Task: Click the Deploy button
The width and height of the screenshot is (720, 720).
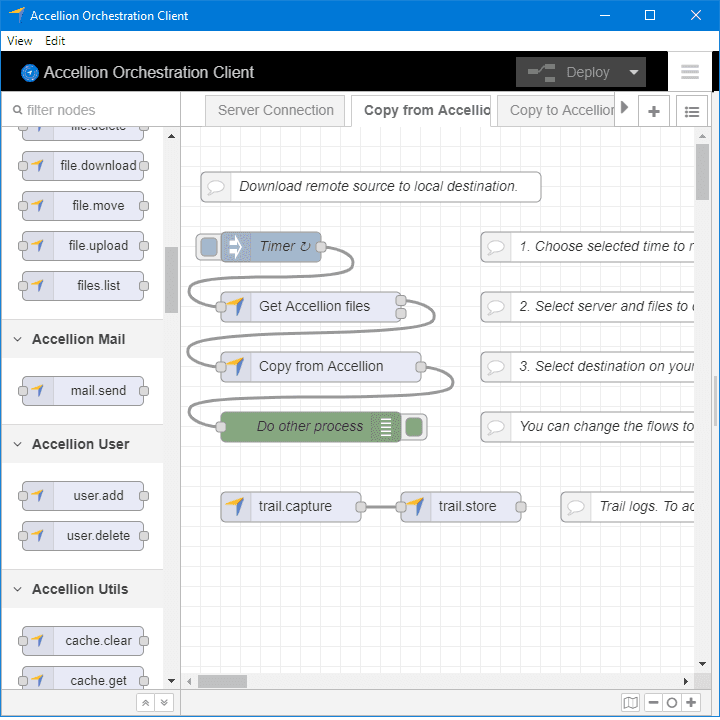Action: [569, 72]
